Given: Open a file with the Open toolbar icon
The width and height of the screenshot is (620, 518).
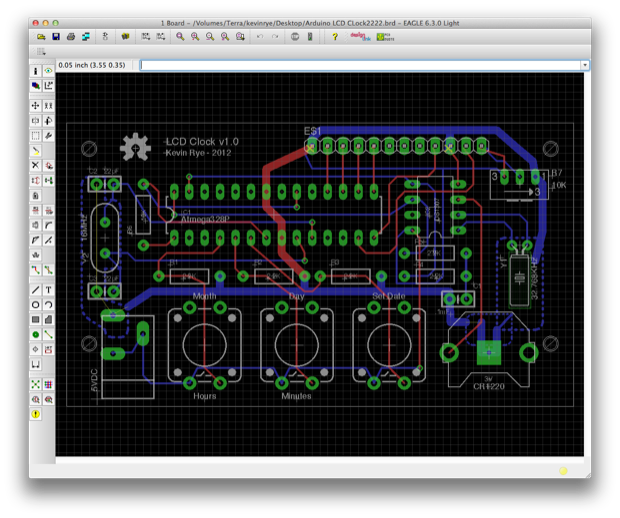Looking at the screenshot, I should (41, 37).
